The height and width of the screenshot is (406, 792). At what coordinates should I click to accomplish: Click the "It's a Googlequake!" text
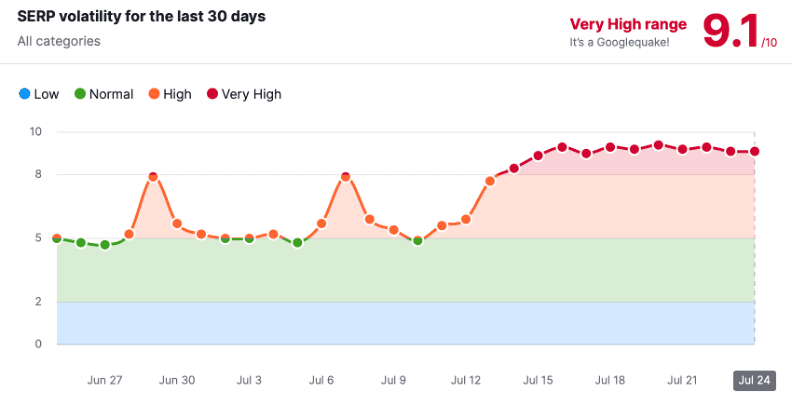tap(619, 42)
